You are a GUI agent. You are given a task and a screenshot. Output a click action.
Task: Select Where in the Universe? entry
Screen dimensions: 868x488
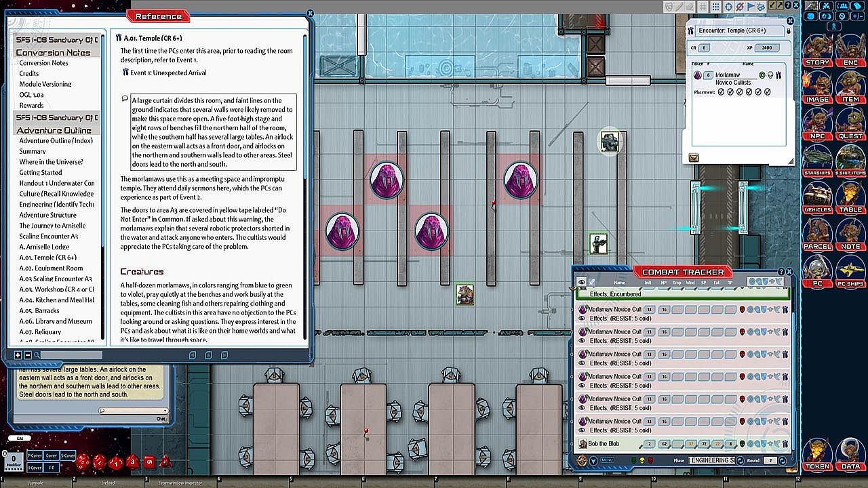coord(51,162)
